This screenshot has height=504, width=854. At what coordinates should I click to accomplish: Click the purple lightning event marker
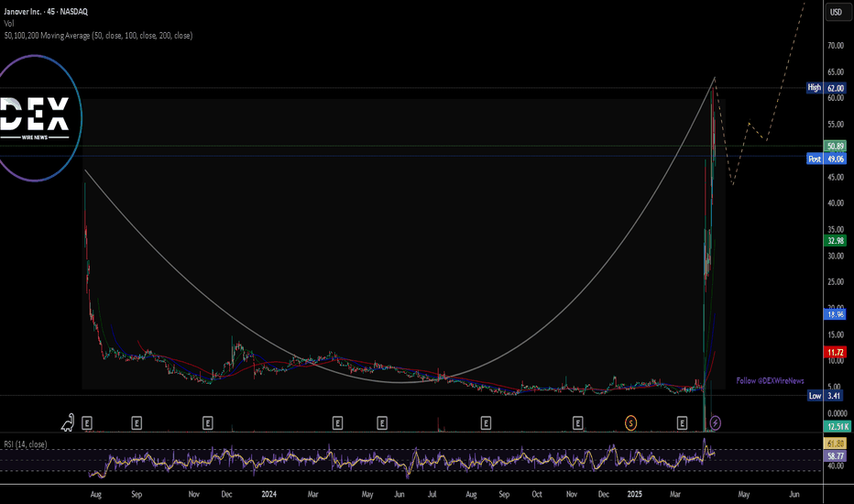715,422
